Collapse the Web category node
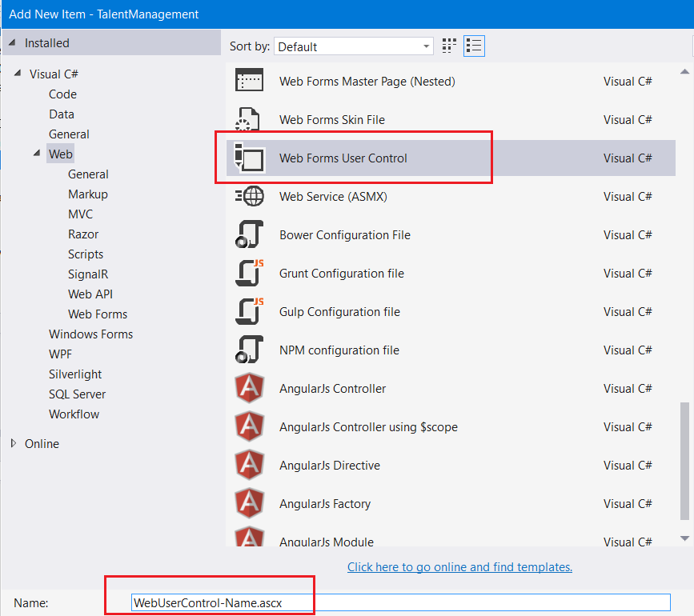This screenshot has height=616, width=694. [x=37, y=154]
